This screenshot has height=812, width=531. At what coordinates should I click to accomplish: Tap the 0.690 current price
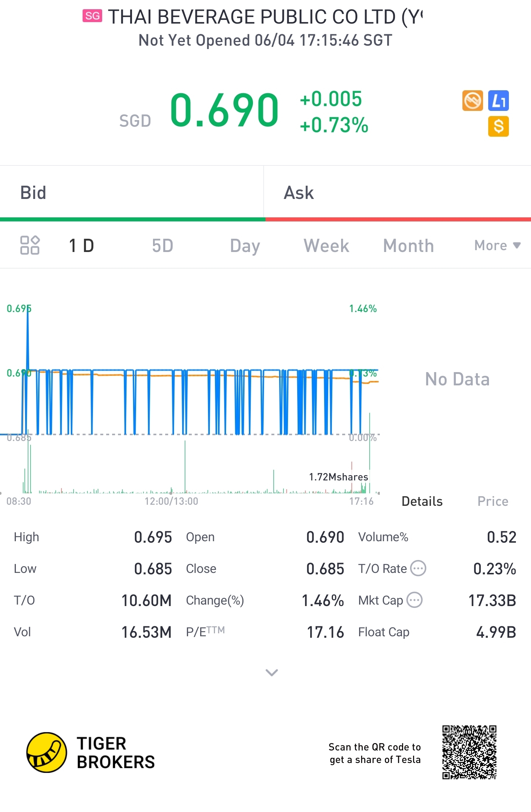(x=224, y=110)
